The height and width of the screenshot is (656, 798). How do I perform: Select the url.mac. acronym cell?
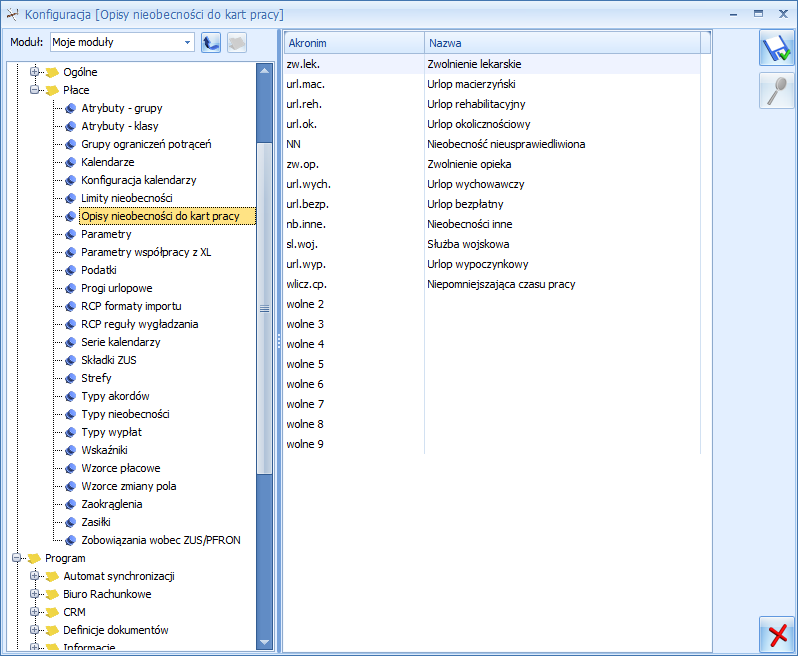pos(354,84)
